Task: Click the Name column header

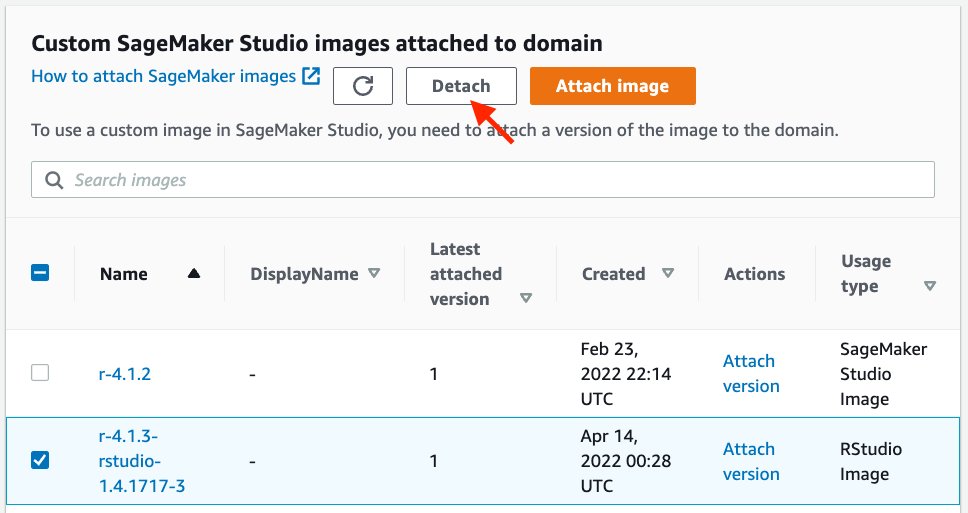Action: pos(123,274)
